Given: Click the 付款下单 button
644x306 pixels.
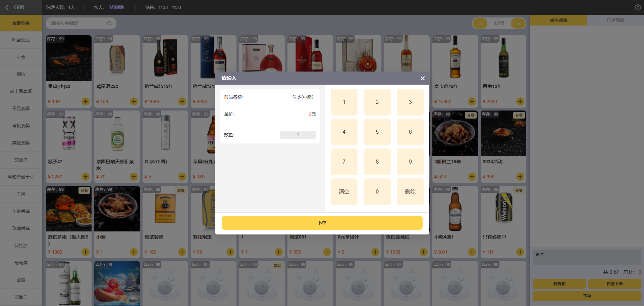Looking at the screenshot, I should [615, 284].
